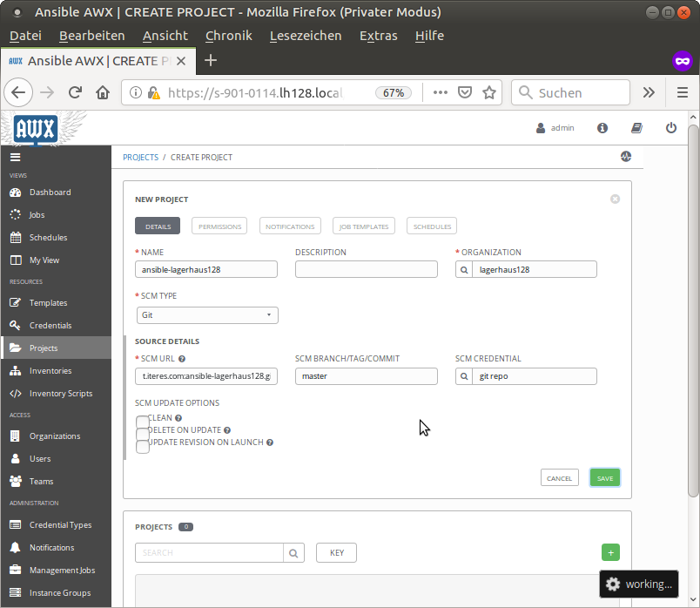
Task: Click the SCM credential lookup magnifier
Action: [464, 376]
